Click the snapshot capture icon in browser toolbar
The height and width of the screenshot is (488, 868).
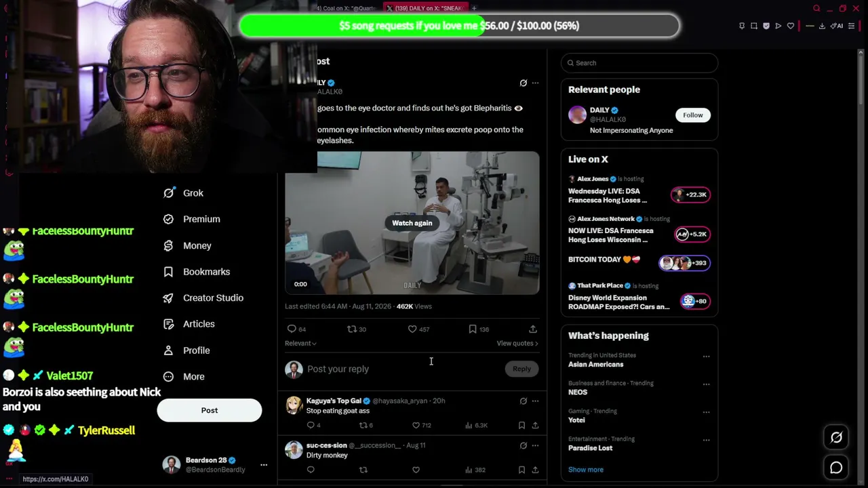tap(754, 26)
